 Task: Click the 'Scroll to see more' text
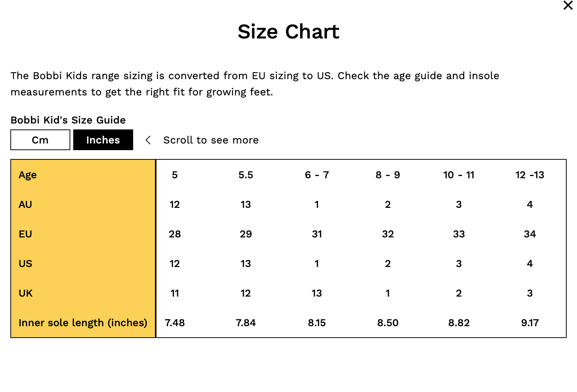211,140
